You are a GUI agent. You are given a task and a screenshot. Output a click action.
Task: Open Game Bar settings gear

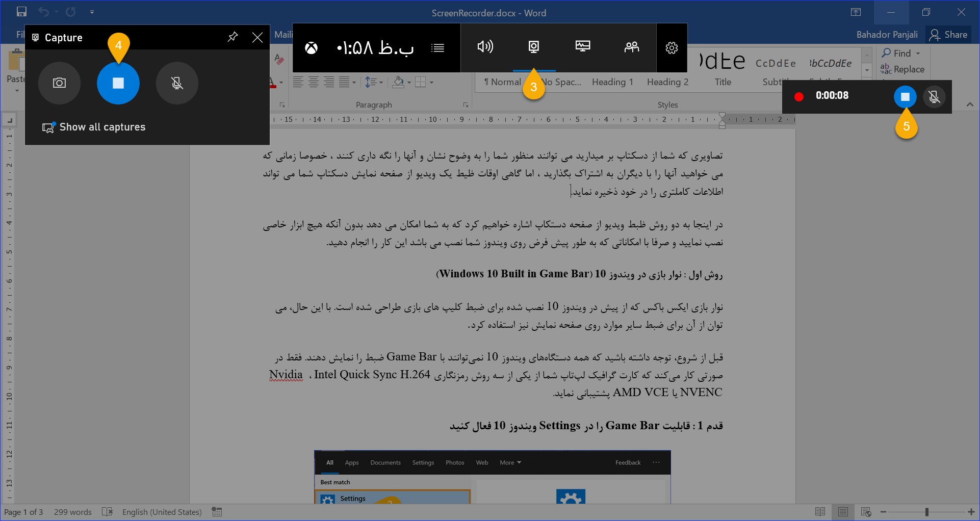(672, 48)
